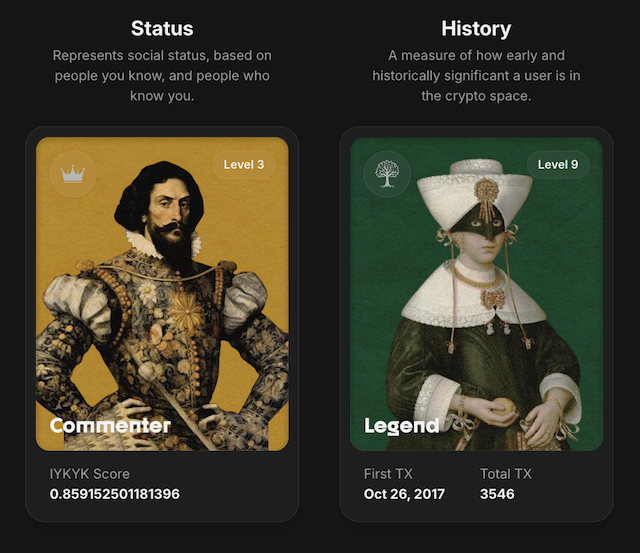Select the Level 3 badge
640x553 pixels.
point(244,164)
